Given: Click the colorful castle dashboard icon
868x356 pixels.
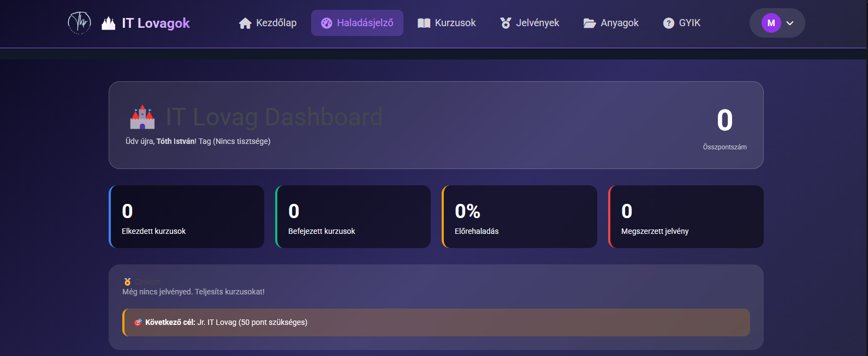Looking at the screenshot, I should 142,117.
